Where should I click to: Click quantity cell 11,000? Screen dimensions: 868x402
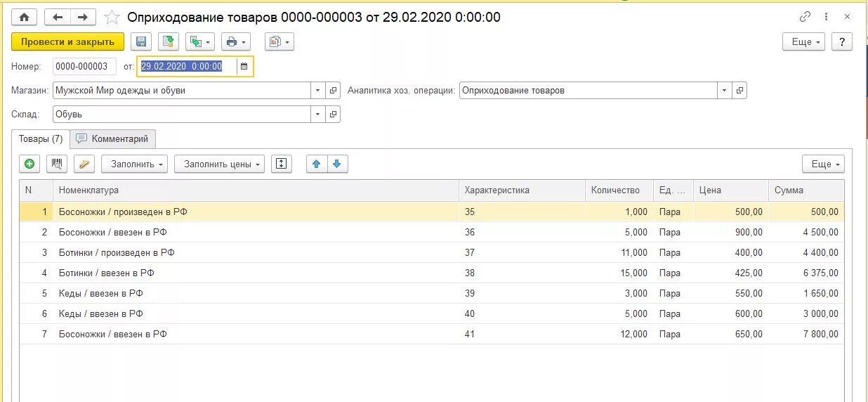619,252
